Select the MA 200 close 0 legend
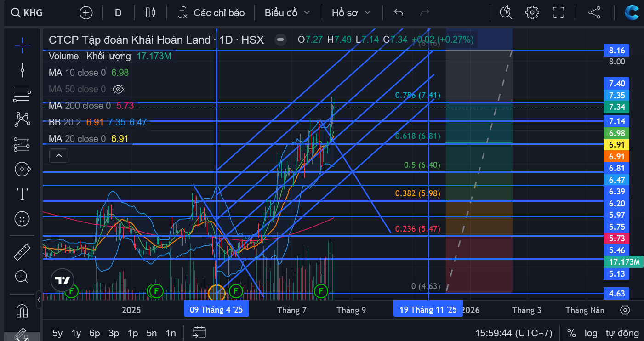Image resolution: width=644 pixels, height=341 pixels. (80, 106)
